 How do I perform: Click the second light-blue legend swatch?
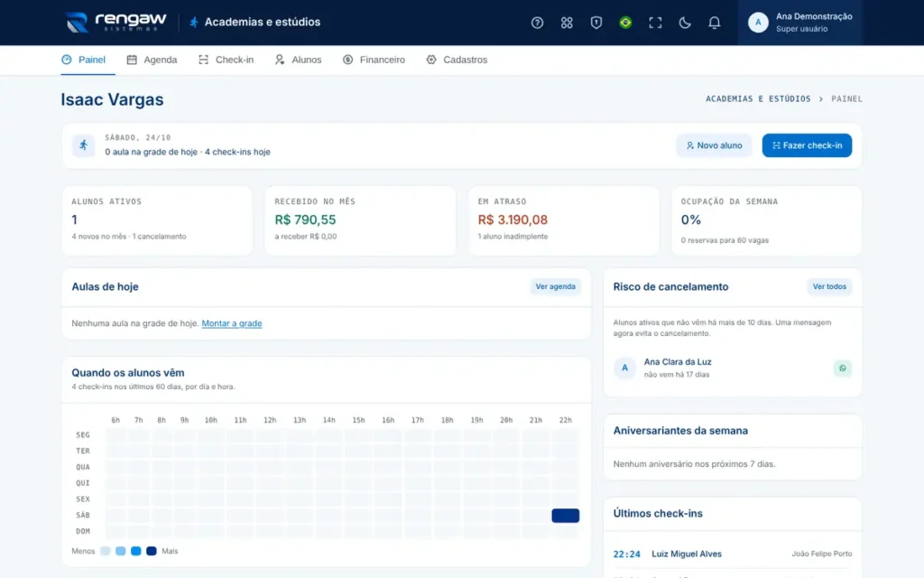point(120,551)
